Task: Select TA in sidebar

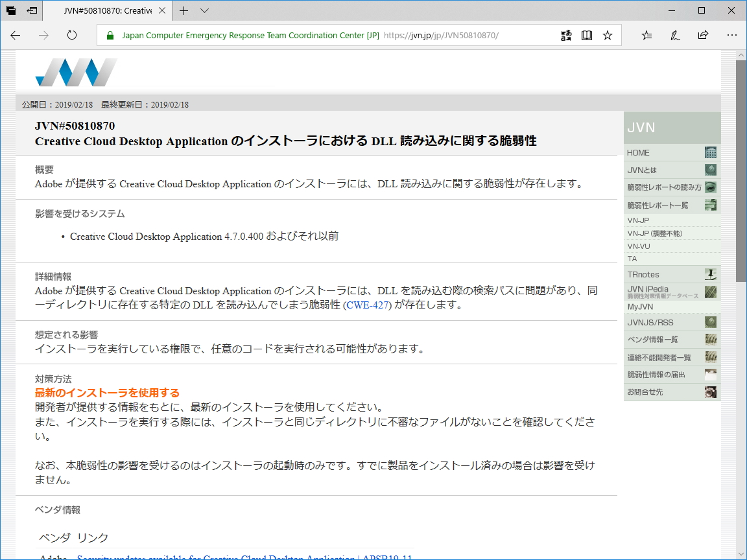Action: [x=672, y=259]
